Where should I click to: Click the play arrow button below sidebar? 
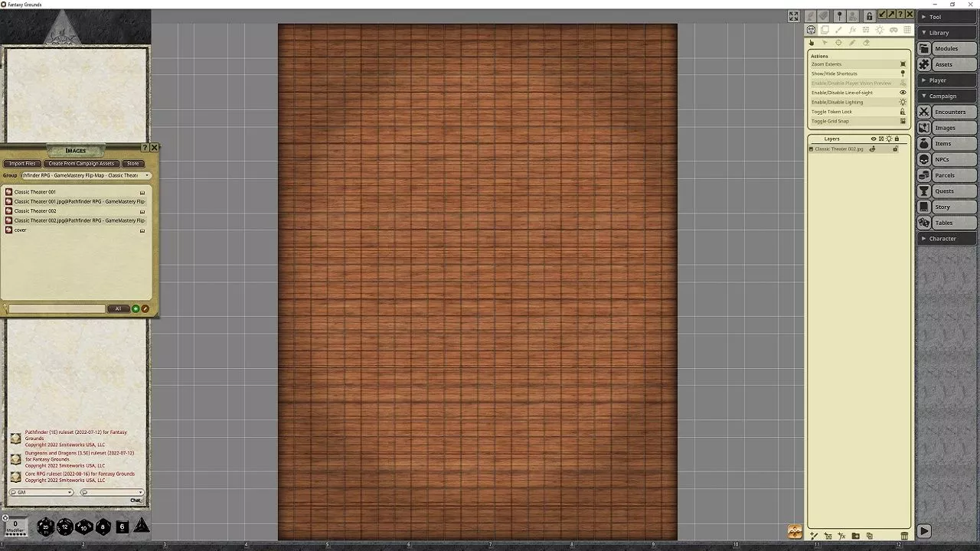pos(924,531)
